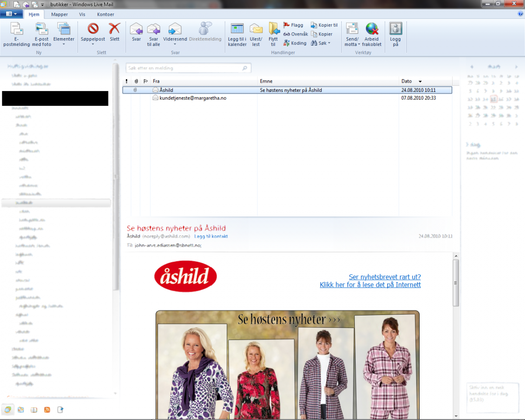This screenshot has height=420, width=525.
Task: Switch to the Hjem tab
Action: pos(34,14)
